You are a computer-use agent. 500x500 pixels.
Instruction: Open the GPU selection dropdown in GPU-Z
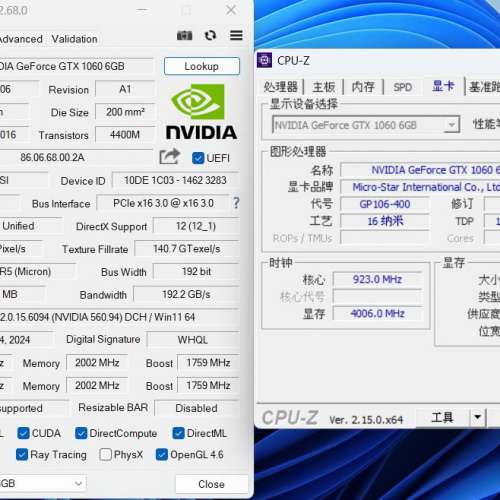[x=43, y=484]
